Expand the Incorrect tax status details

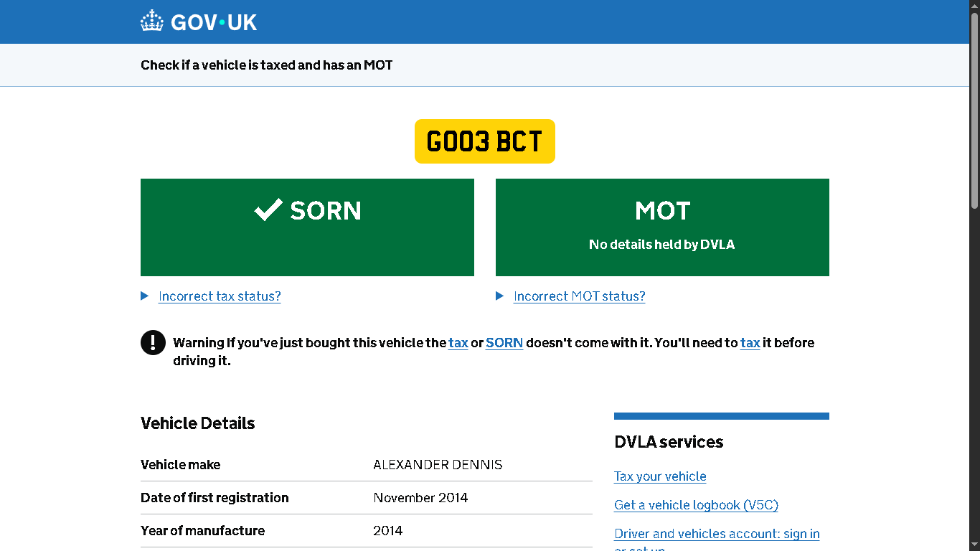[x=220, y=296]
